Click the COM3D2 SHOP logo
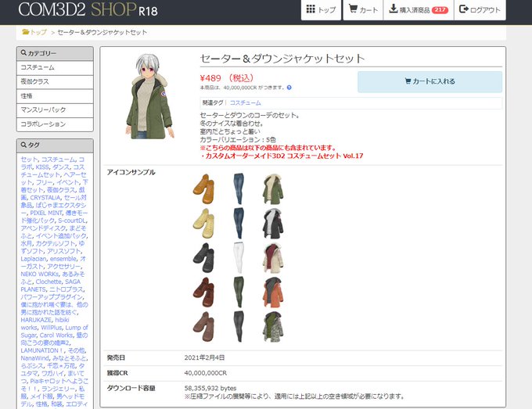 (88, 10)
